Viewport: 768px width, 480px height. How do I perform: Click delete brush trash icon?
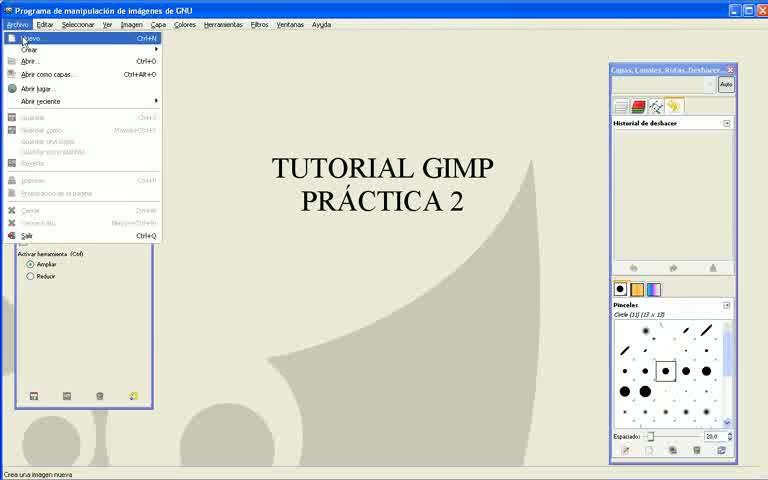pos(696,451)
